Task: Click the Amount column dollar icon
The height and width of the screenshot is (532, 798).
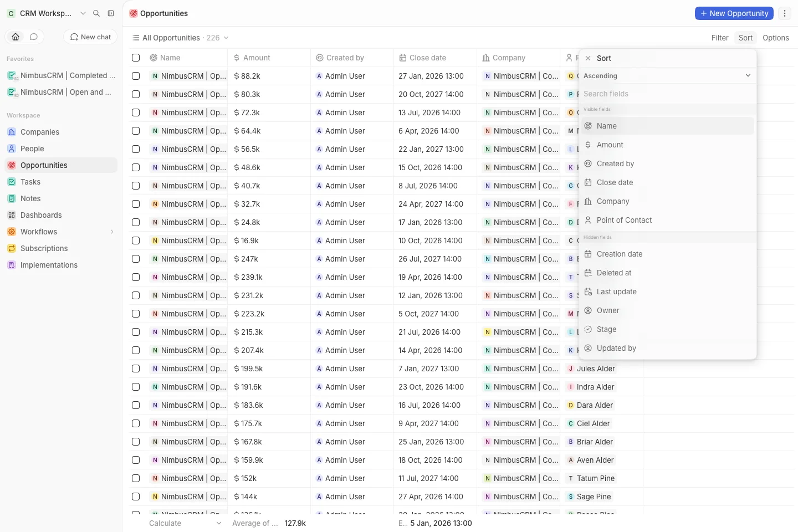Action: click(x=237, y=58)
